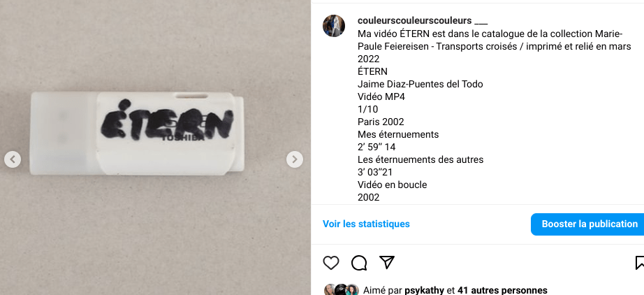
Task: Click liker avatars beside Aimé par
Action: coord(342,290)
